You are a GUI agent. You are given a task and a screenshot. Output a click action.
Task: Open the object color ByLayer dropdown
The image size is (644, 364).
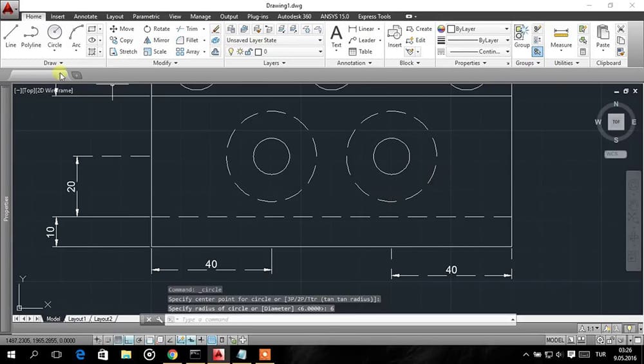[478, 29]
